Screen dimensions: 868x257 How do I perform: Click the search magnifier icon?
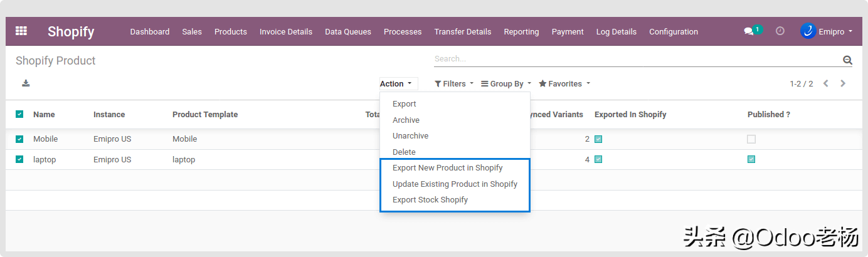coord(847,60)
